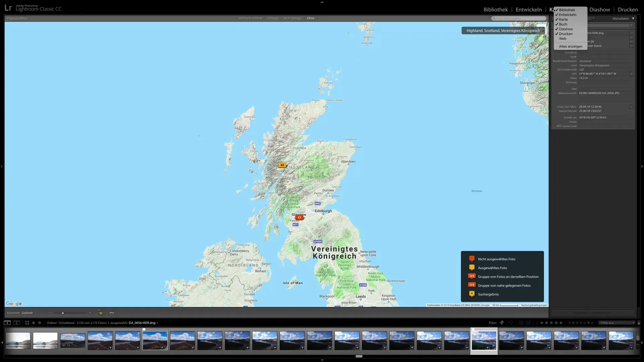Click the Entwickeln module icon
644x362 pixels.
529,9
